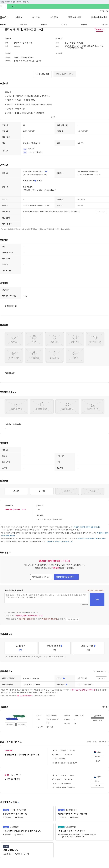The width and height of the screenshot is (109, 868).
Task: Switch to the 복리후생 tab
Action: (x=64, y=25)
